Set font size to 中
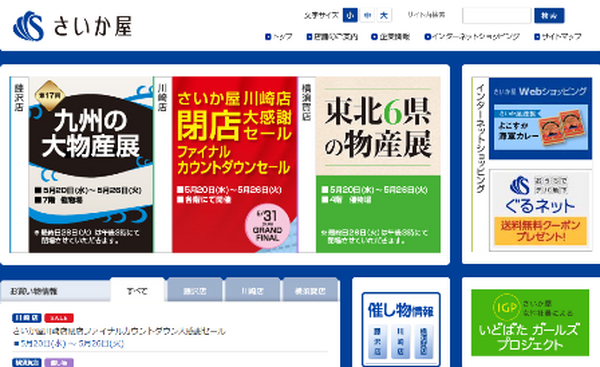 [367, 15]
